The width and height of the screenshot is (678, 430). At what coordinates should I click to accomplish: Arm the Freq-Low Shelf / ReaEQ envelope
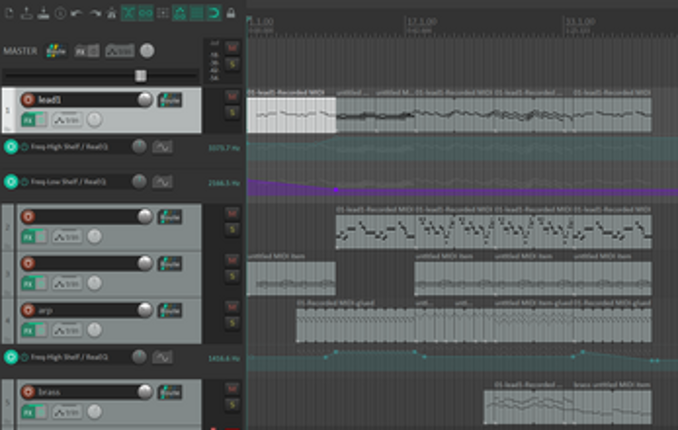[x=11, y=182]
